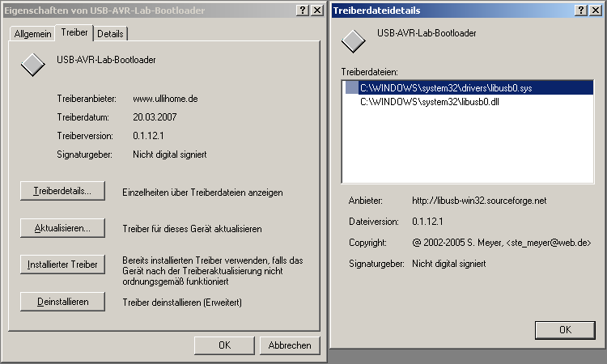Click Nicht digital signiert in the Treiberdateidetails window
607x364 pixels.
[448, 264]
